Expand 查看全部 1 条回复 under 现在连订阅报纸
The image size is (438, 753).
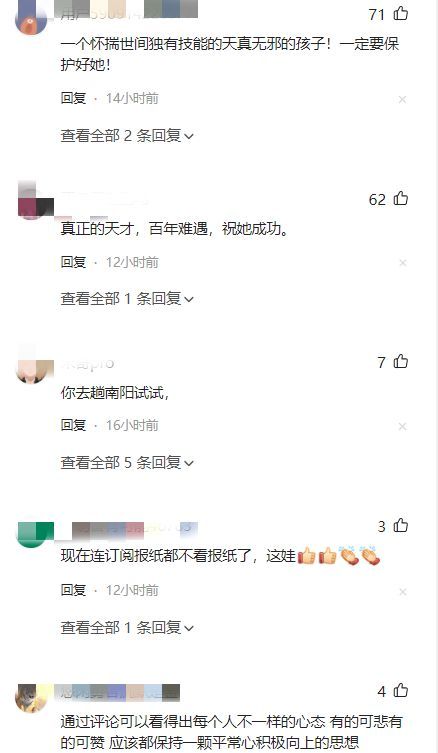(x=127, y=627)
